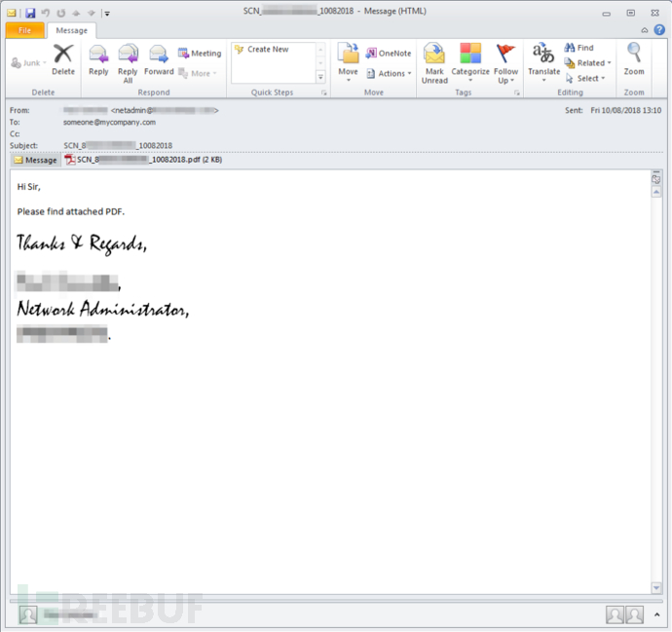This screenshot has height=632, width=672.
Task: Open the attached SCN PDF file
Action: (143, 160)
